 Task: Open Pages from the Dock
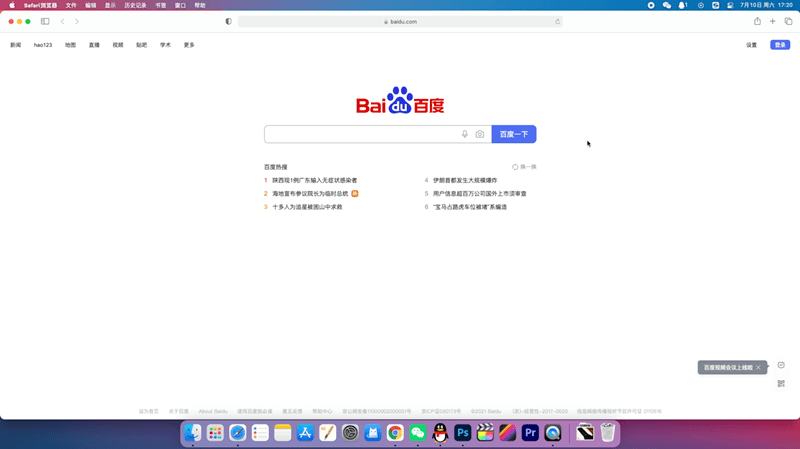[x=328, y=433]
